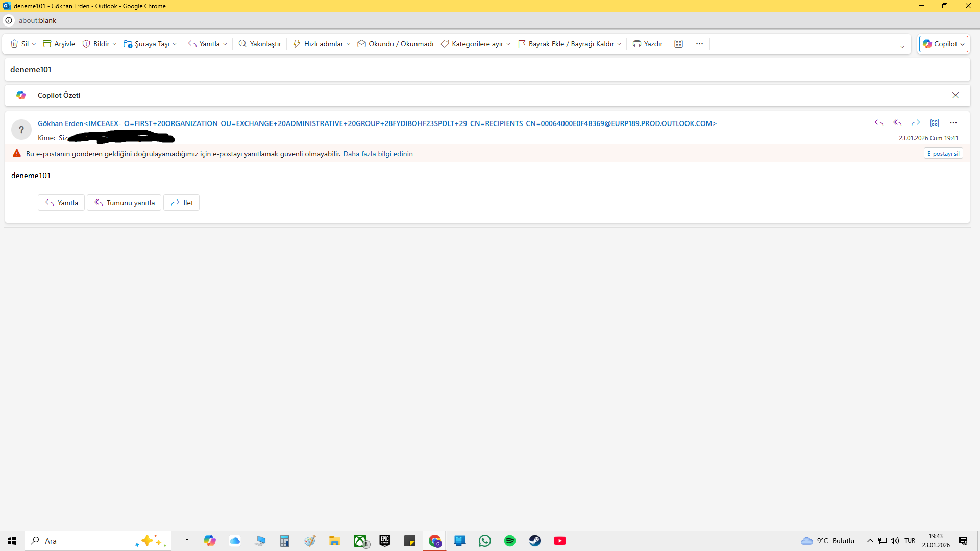980x551 pixels.
Task: Click the Tümünü yanıtla button
Action: tap(124, 203)
